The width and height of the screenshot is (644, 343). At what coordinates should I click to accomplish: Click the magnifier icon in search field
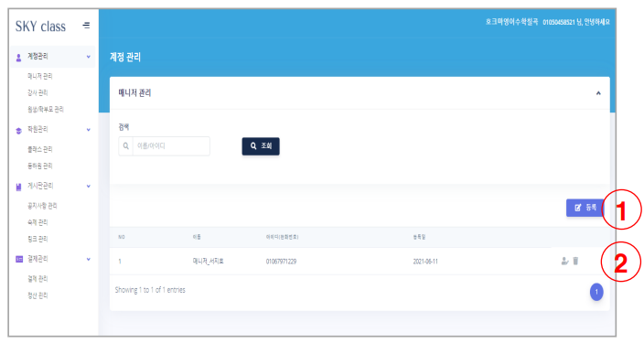pos(126,145)
